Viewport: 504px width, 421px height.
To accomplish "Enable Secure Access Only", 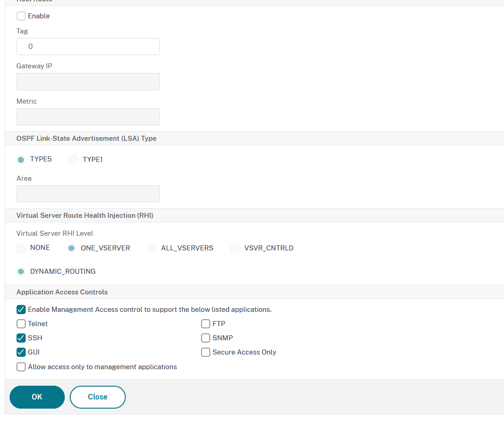I will (206, 352).
